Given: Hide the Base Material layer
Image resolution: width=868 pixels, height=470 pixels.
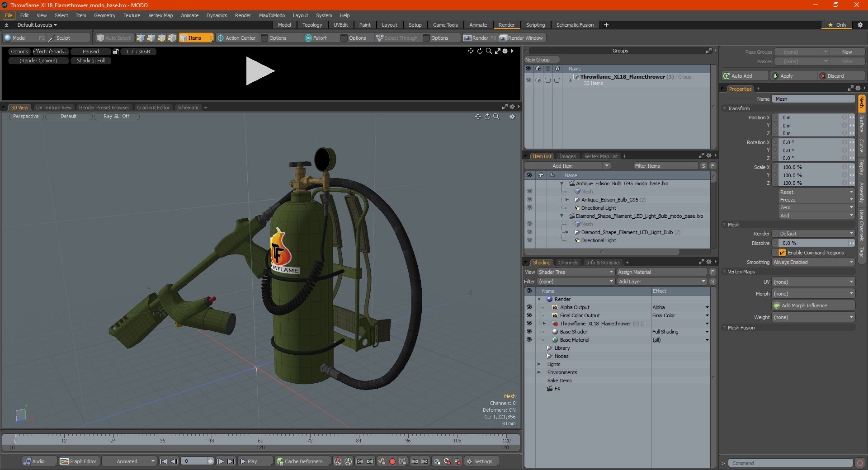Looking at the screenshot, I should (x=529, y=340).
